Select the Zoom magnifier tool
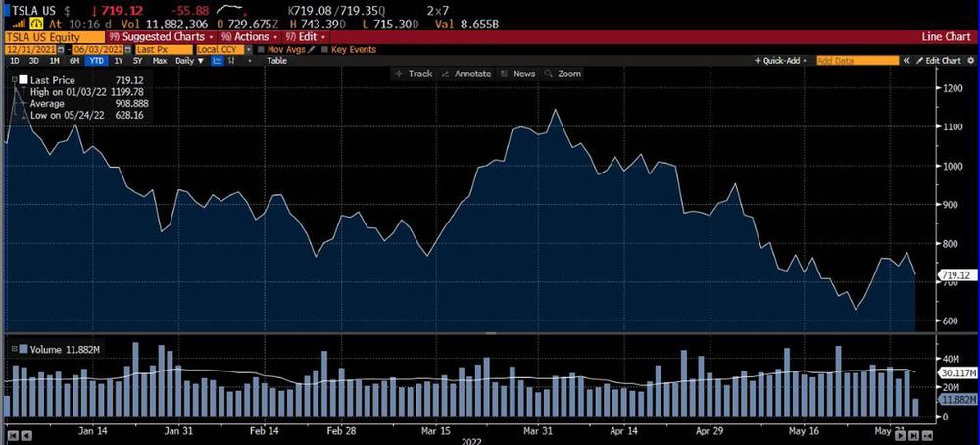Screen dimensions: 980x445 [x=563, y=74]
